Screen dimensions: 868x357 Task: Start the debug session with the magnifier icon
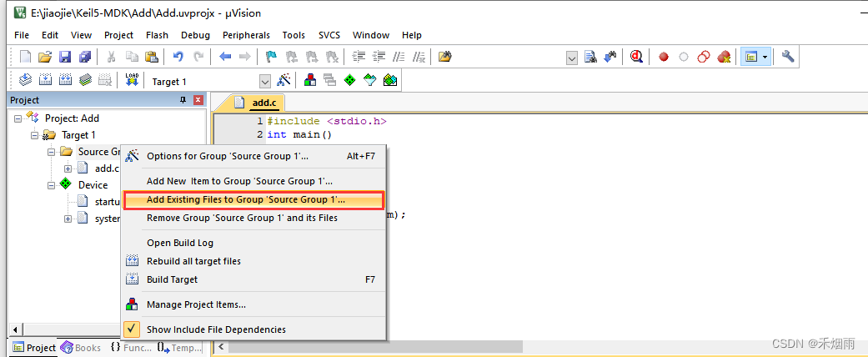(636, 57)
